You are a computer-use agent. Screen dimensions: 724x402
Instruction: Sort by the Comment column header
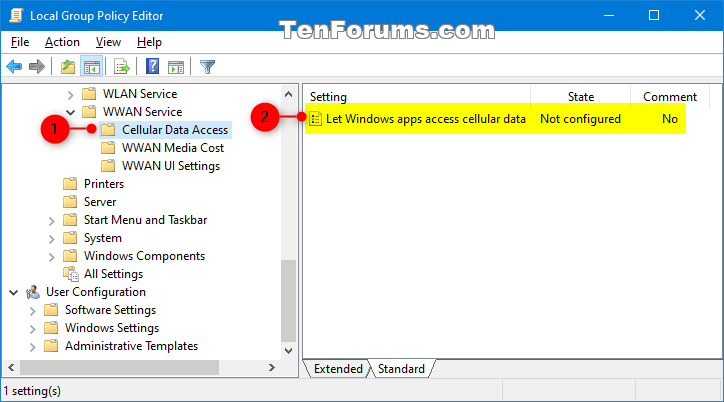tap(670, 96)
